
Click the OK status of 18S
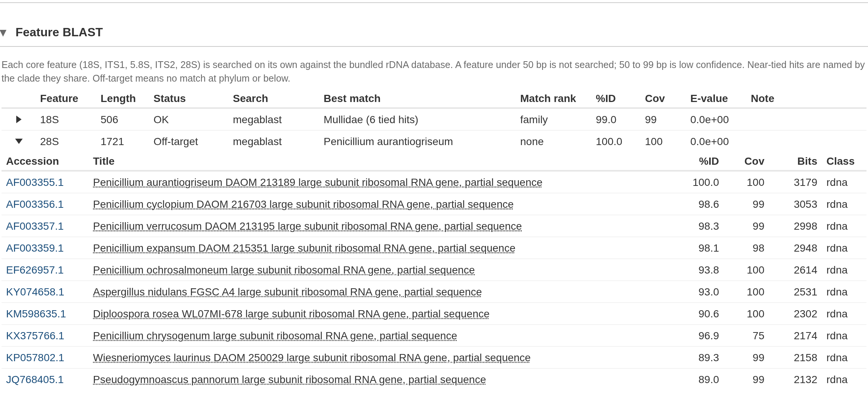pyautogui.click(x=161, y=120)
